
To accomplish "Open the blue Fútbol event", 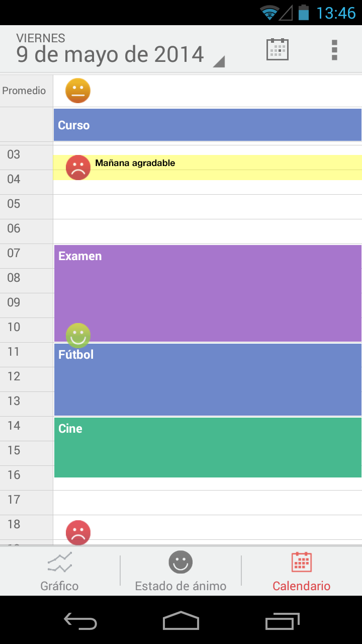I will (207, 380).
